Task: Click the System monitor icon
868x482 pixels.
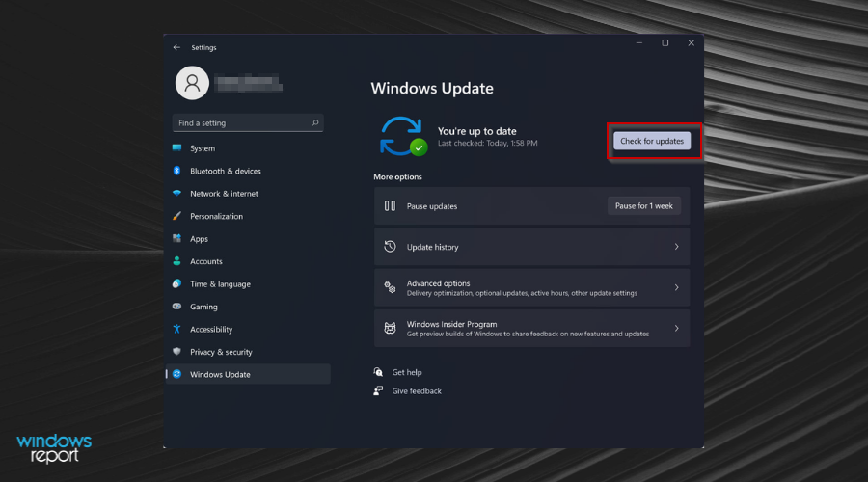Action: tap(177, 147)
